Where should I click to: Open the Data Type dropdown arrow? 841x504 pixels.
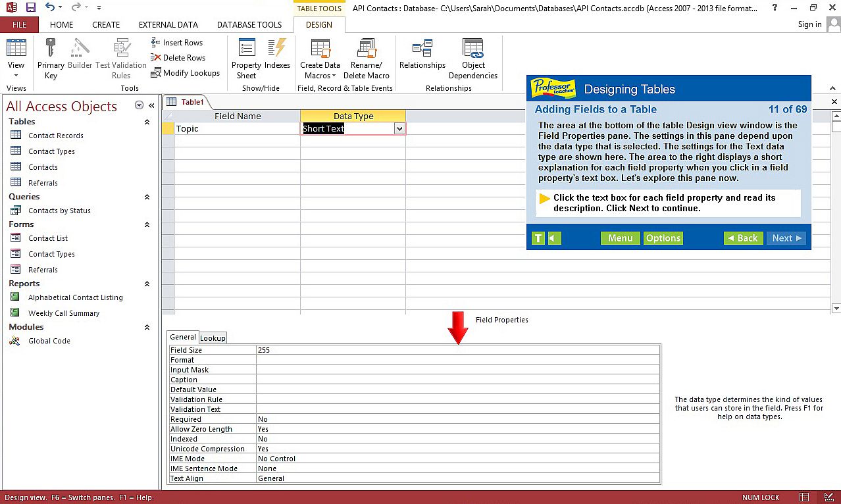pos(399,129)
